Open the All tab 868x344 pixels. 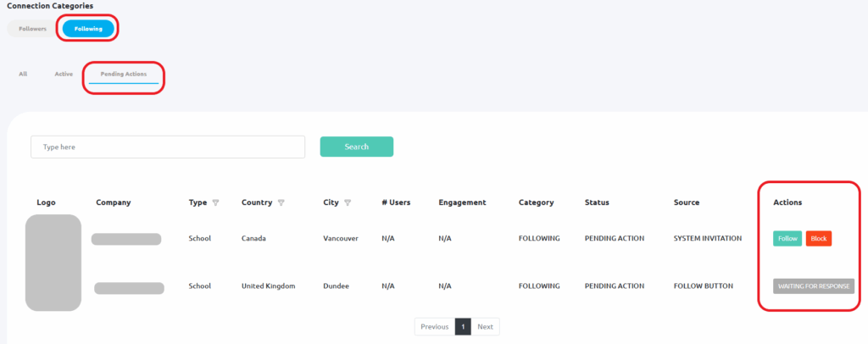pyautogui.click(x=23, y=74)
